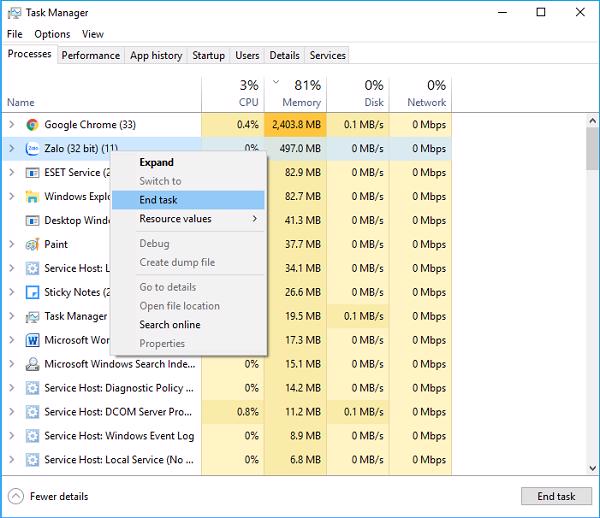Click the Microsoft Windows Search Indexer icon

[x=32, y=364]
